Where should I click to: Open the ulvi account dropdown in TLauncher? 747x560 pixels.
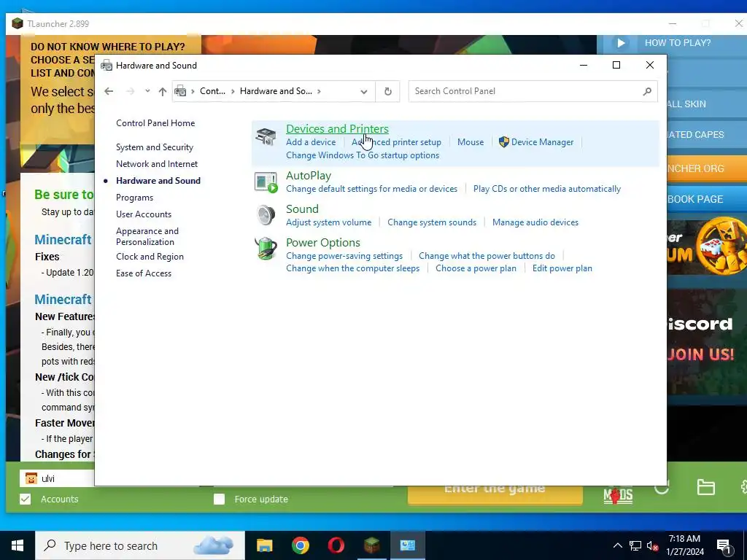[57, 478]
